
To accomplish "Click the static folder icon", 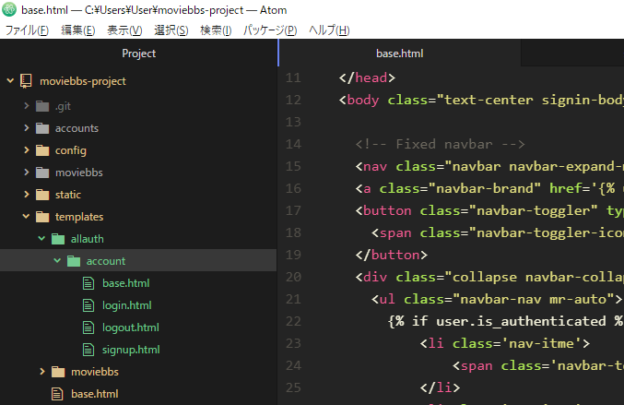I will 41,194.
